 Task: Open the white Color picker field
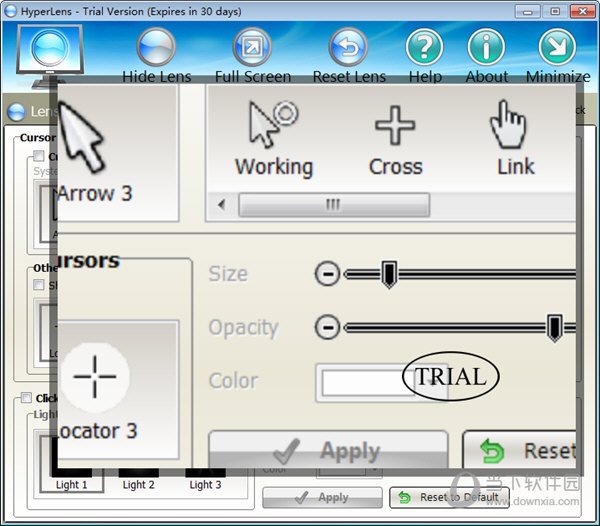pos(382,383)
